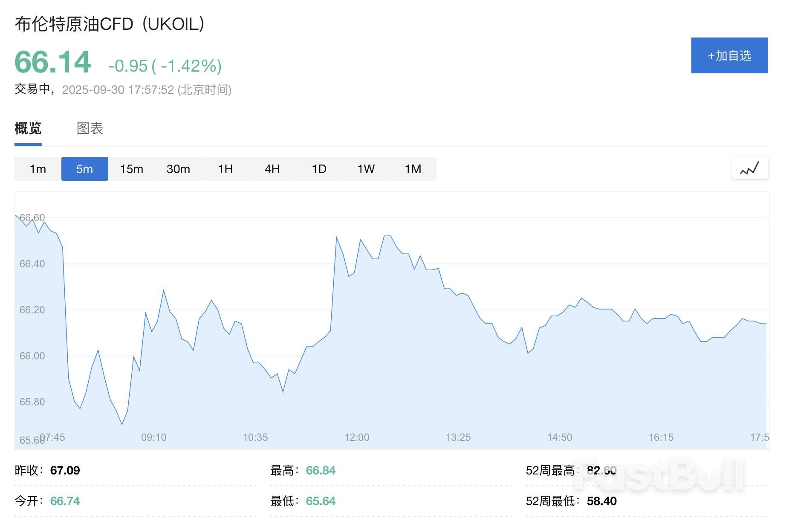Switch chart to 15m interval
Image resolution: width=786 pixels, height=532 pixels.
tap(131, 169)
